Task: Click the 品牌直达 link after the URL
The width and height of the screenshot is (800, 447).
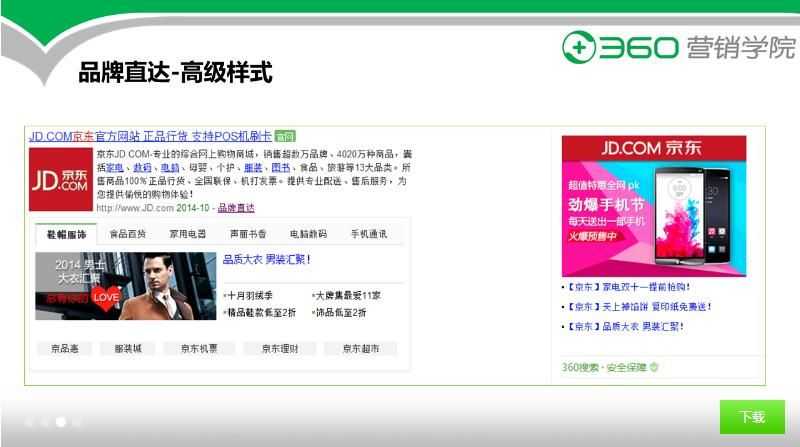Action: (236, 208)
